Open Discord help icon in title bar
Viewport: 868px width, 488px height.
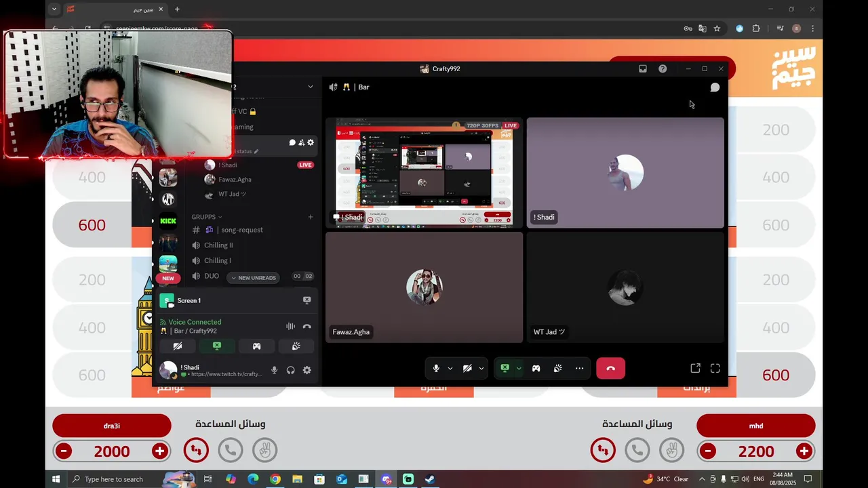pyautogui.click(x=663, y=68)
